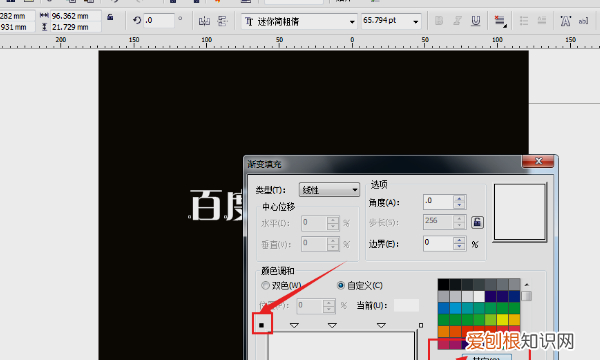The width and height of the screenshot is (600, 360).
Task: Select the first triangle gradient color marker
Action: pos(294,325)
